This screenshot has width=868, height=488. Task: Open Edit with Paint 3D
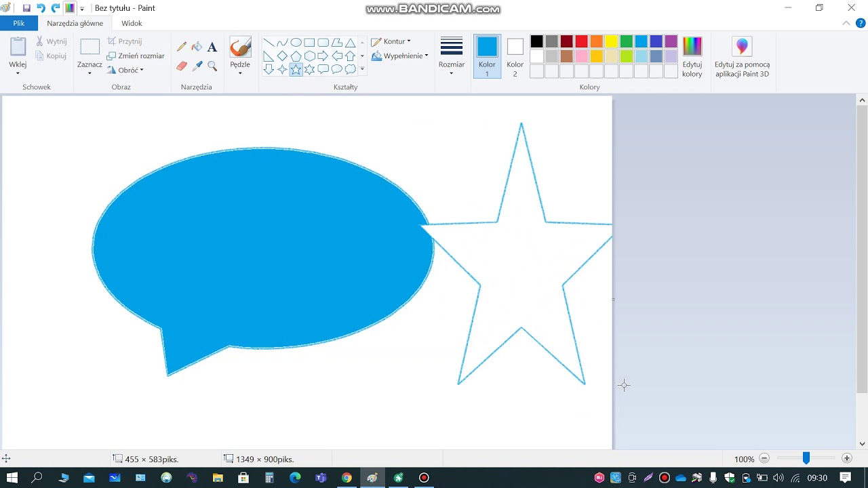click(x=742, y=58)
